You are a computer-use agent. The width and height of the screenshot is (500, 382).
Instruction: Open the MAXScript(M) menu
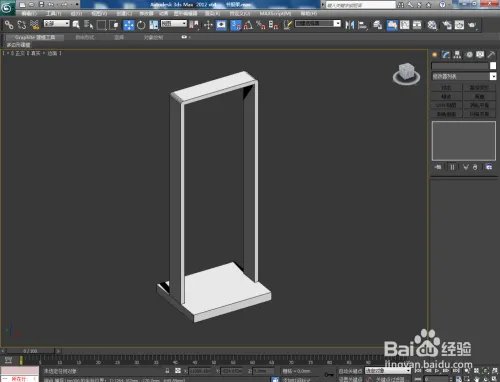(x=275, y=13)
